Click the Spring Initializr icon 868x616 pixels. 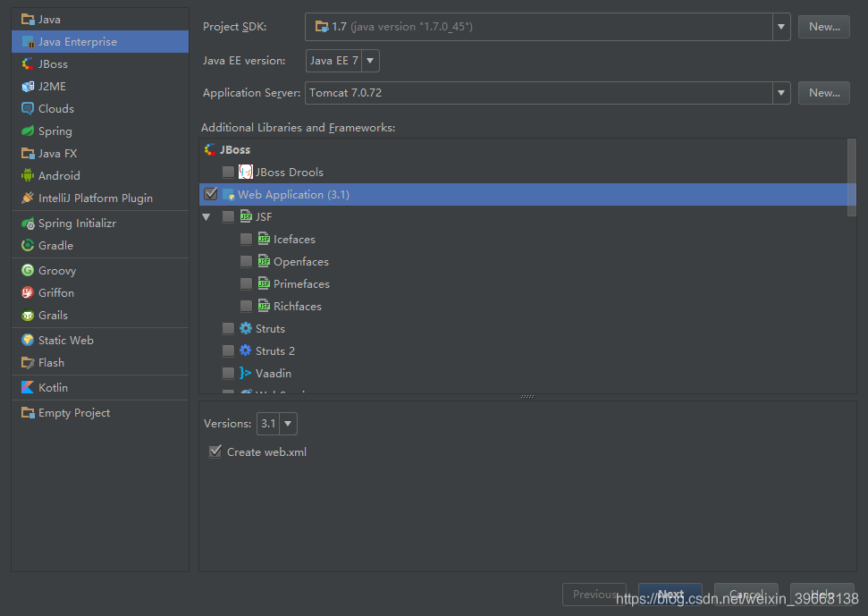pyautogui.click(x=28, y=224)
